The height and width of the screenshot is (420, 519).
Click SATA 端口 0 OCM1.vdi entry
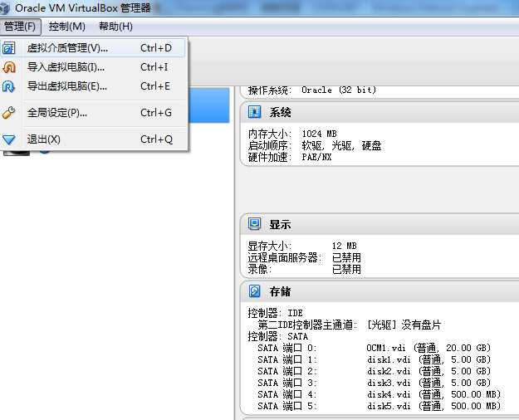[x=374, y=348]
